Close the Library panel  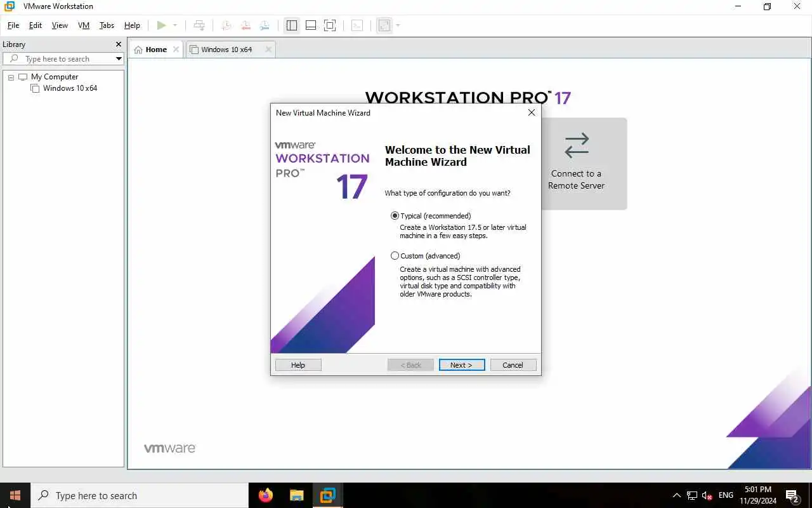pos(118,44)
